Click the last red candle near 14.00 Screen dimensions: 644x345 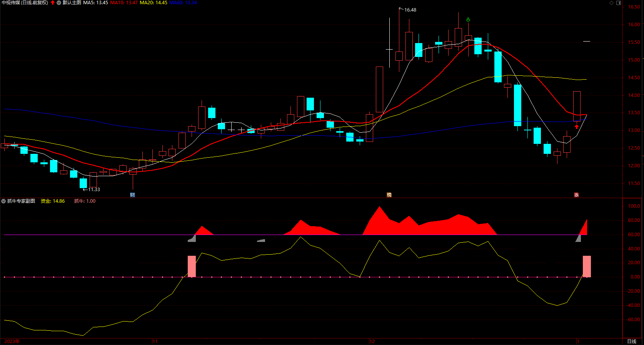click(x=577, y=107)
